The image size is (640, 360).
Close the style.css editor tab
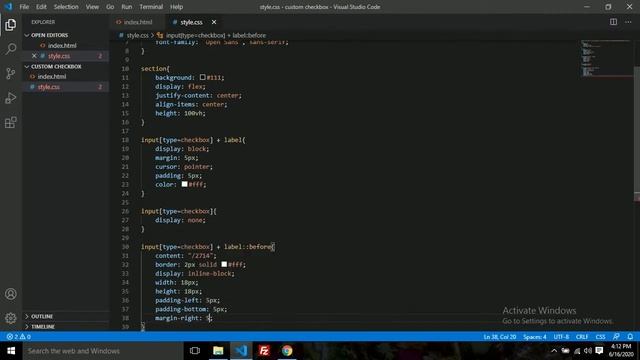[214, 22]
